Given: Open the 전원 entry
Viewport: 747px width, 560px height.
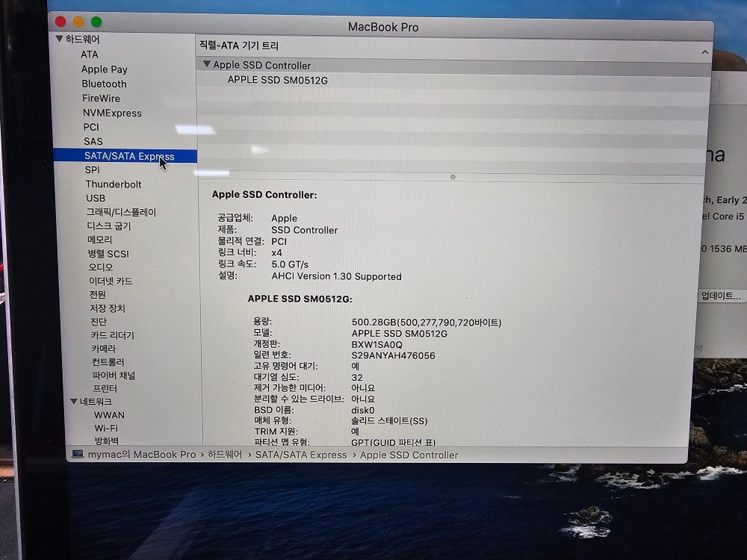Looking at the screenshot, I should pyautogui.click(x=98, y=295).
